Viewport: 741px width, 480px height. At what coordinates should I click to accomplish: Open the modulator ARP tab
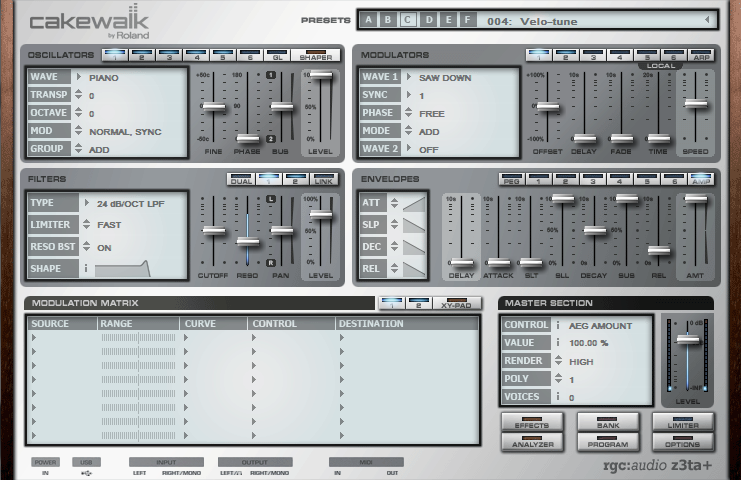point(701,55)
